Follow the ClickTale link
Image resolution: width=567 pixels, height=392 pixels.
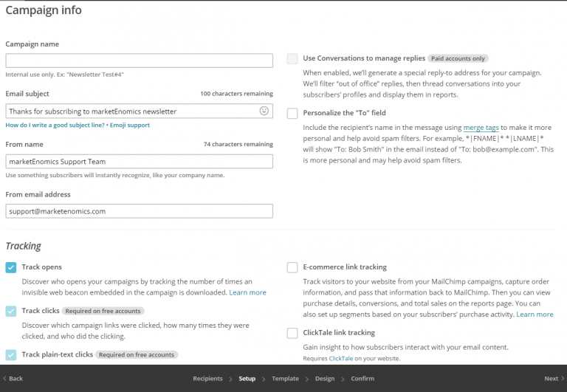340,359
